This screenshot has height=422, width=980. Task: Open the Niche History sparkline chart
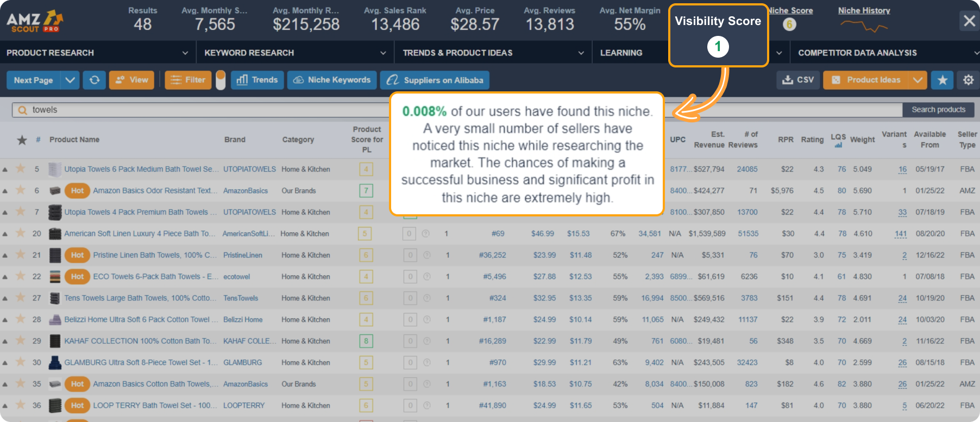click(864, 26)
